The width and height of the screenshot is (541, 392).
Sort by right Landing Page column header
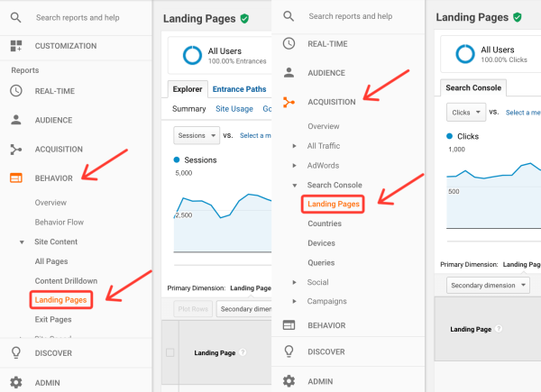(x=471, y=329)
